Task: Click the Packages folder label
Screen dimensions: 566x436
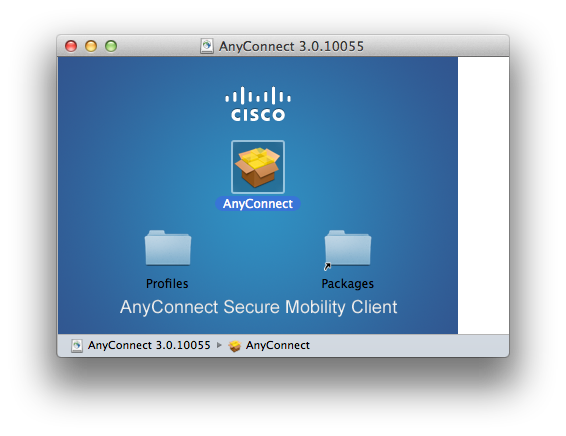Action: tap(348, 284)
